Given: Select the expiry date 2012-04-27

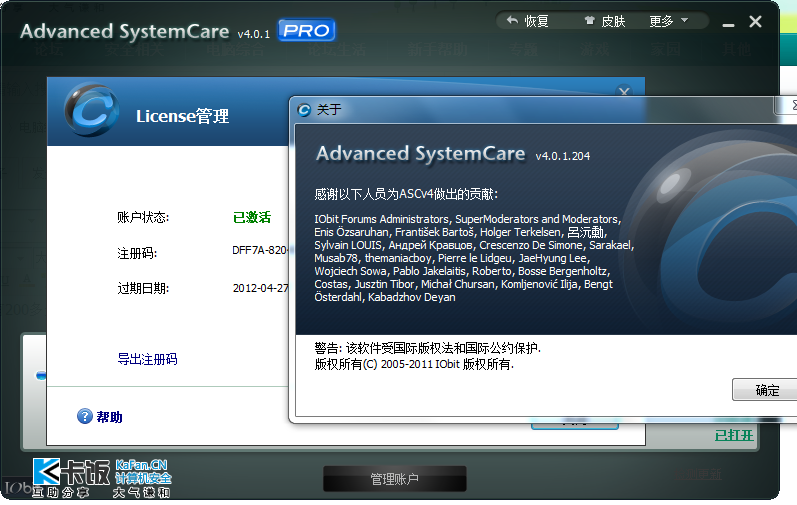Looking at the screenshot, I should click(x=260, y=288).
